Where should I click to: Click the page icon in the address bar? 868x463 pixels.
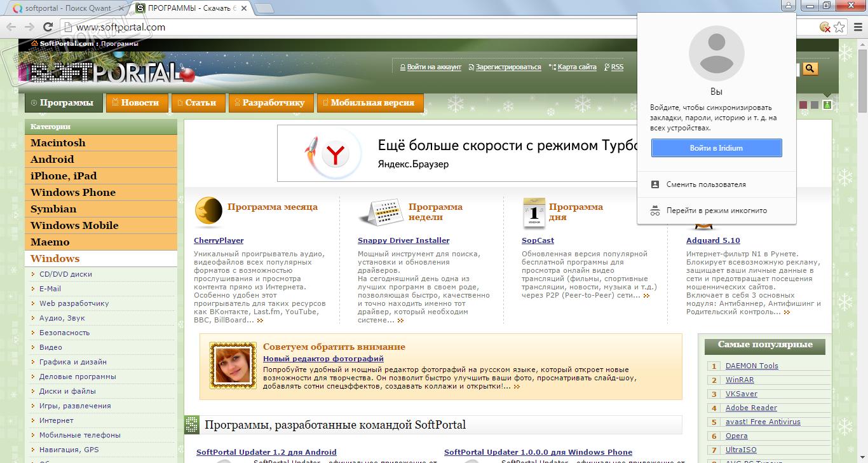click(x=68, y=27)
